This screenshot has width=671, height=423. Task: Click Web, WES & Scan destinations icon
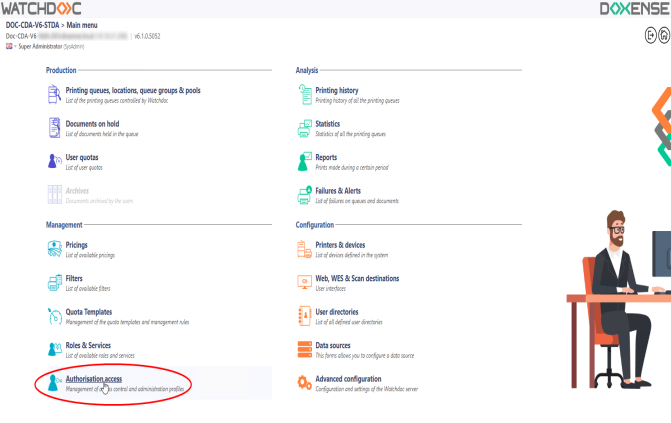(x=306, y=282)
